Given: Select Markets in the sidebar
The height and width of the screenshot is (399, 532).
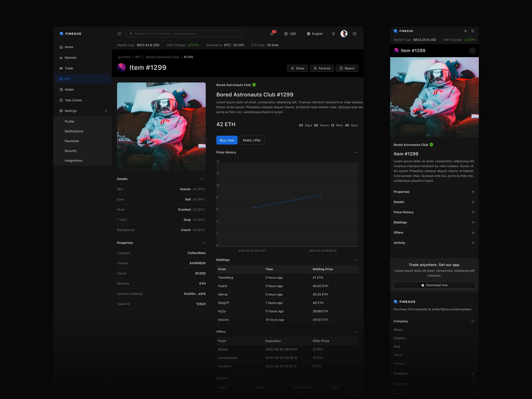Looking at the screenshot, I should 71,57.
